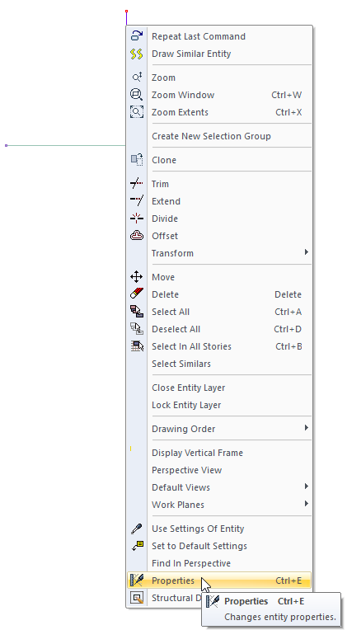Choose the Offset icon
Viewport: 347px width, 644px height.
click(136, 236)
